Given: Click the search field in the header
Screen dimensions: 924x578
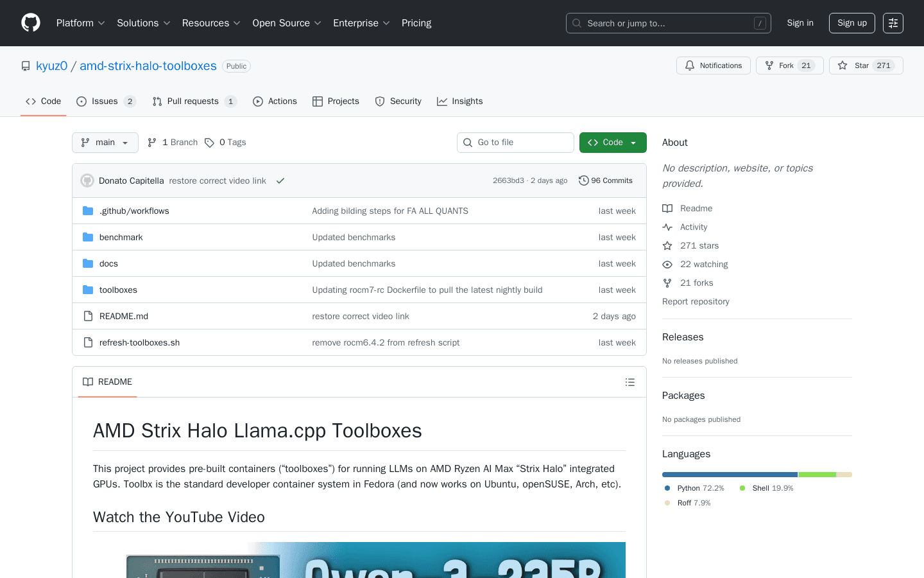Looking at the screenshot, I should coord(668,22).
